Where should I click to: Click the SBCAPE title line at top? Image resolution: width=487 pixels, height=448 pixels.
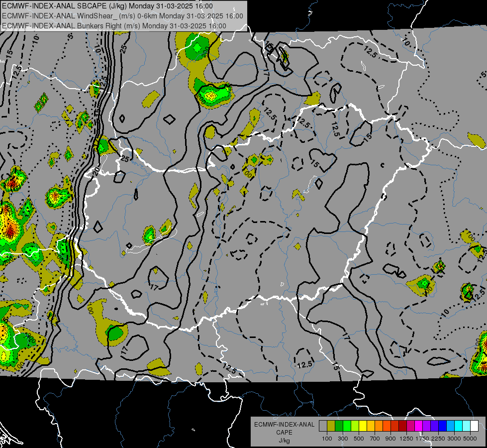tap(107, 6)
